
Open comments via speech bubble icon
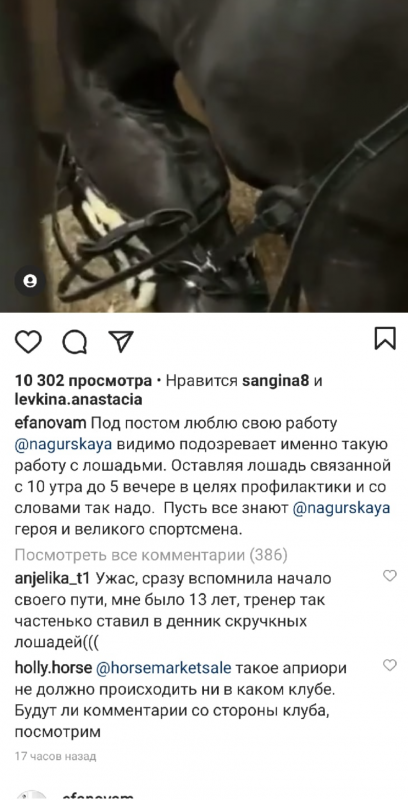click(x=74, y=341)
